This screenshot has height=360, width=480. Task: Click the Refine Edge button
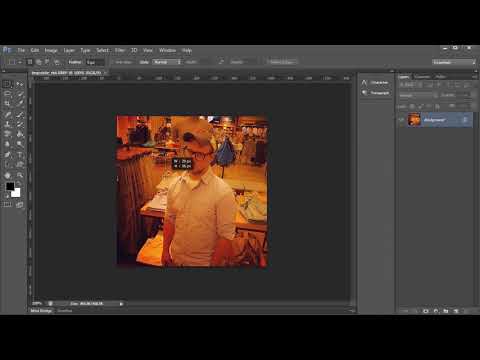282,62
